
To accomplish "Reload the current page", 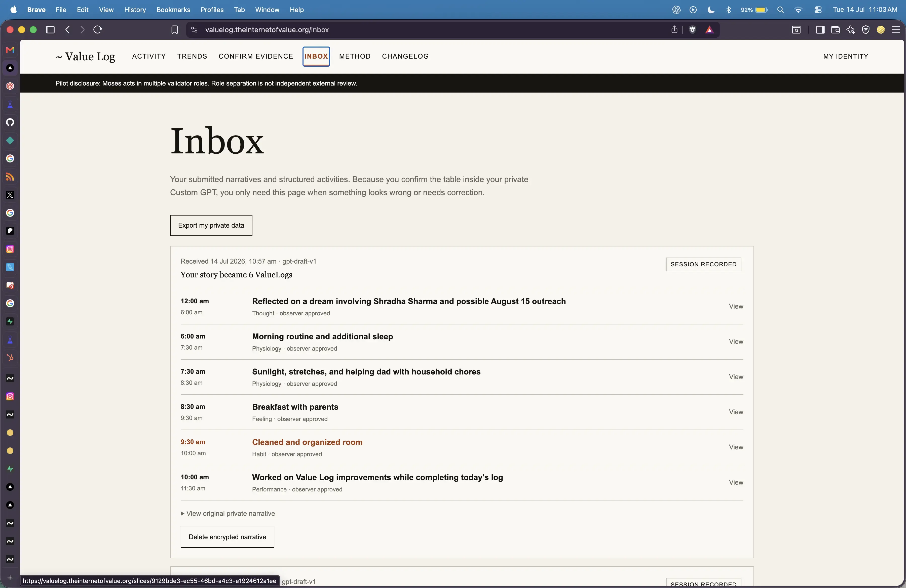I will pos(98,30).
